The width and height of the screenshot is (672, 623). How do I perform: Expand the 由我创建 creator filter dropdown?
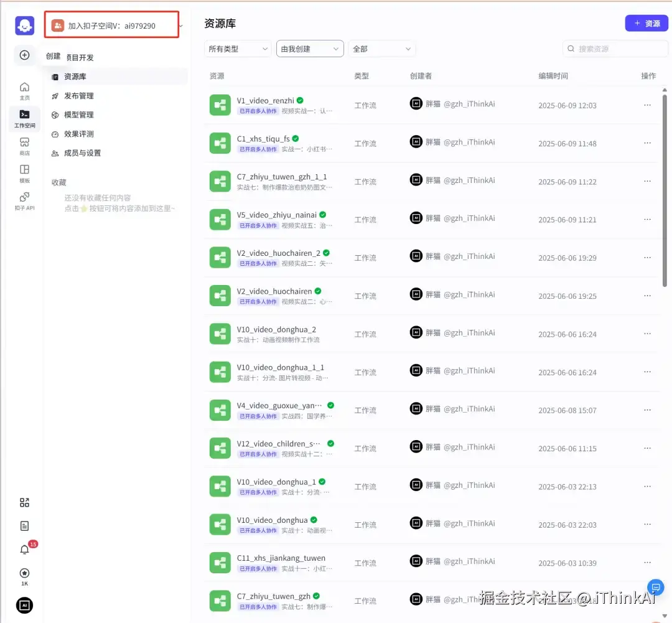pyautogui.click(x=310, y=49)
